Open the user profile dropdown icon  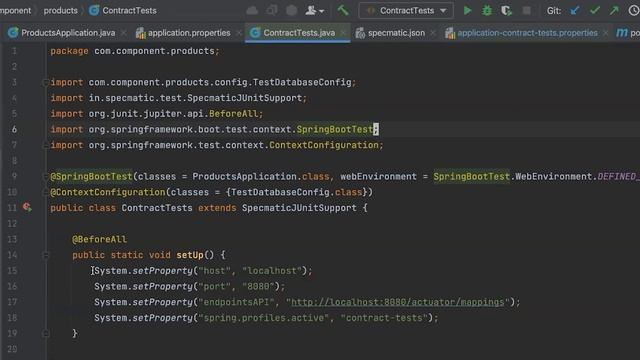tap(314, 11)
